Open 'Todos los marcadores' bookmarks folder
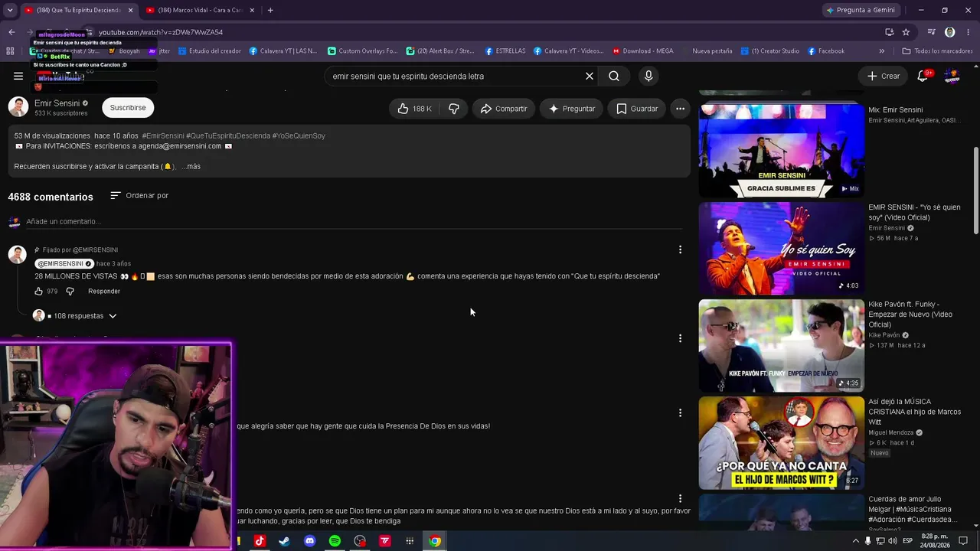 coord(937,51)
